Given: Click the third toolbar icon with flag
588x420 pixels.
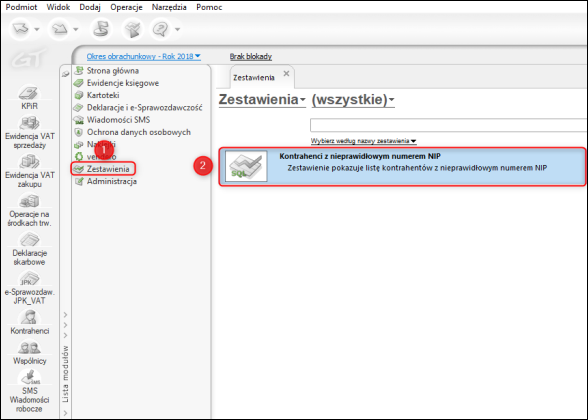Looking at the screenshot, I should (101, 29).
